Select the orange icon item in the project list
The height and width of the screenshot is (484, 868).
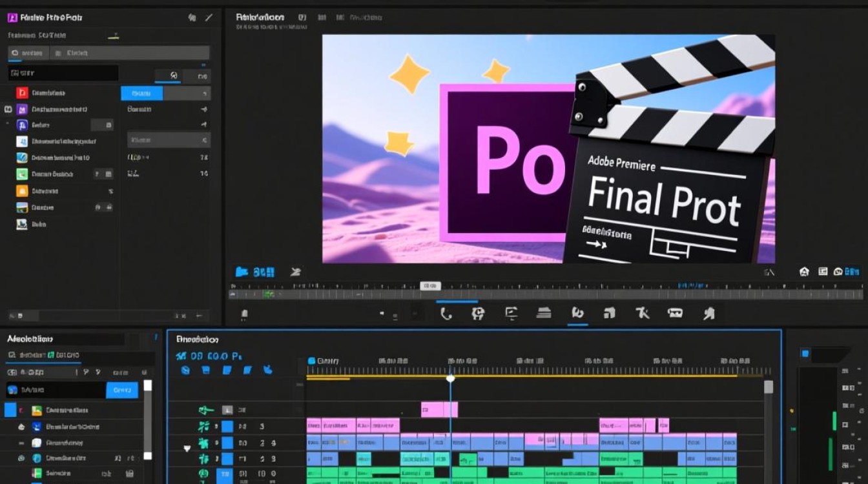(22, 191)
